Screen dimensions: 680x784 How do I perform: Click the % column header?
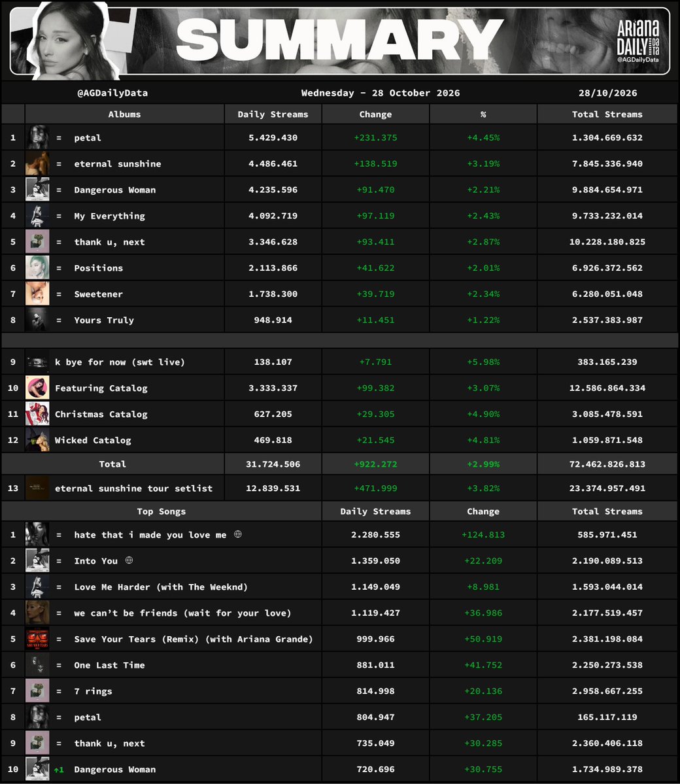click(483, 114)
